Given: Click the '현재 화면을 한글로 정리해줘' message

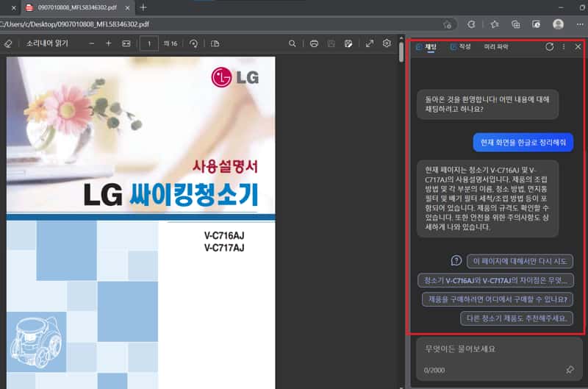Looking at the screenshot, I should pyautogui.click(x=523, y=143).
